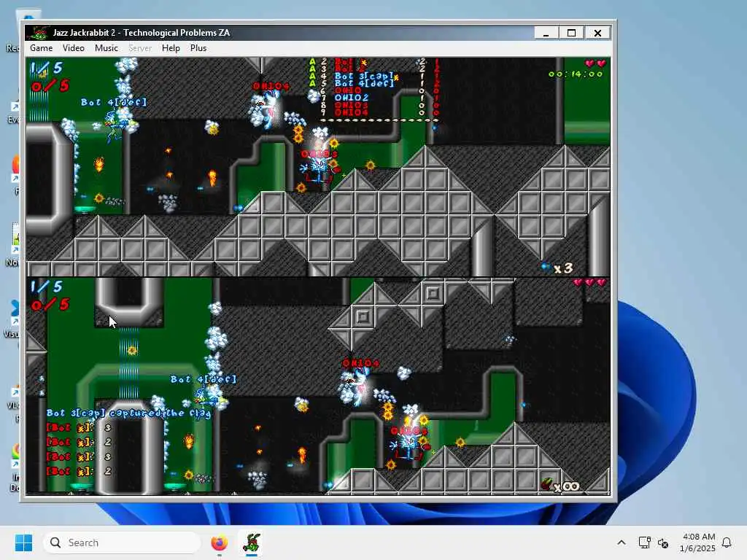747x560 pixels.
Task: Click the bottom player's hearts health indicator
Action: (x=589, y=282)
